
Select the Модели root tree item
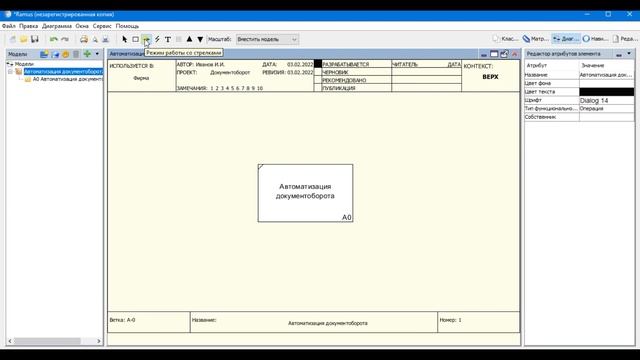24,64
